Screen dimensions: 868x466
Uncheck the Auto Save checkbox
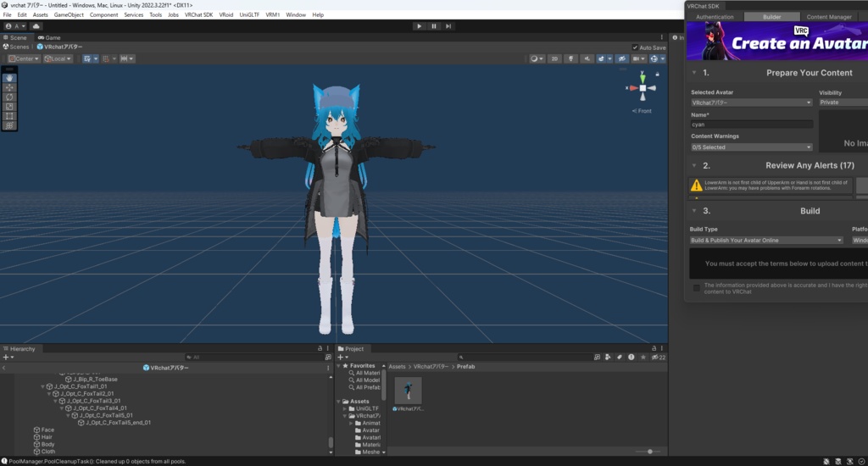pos(635,47)
